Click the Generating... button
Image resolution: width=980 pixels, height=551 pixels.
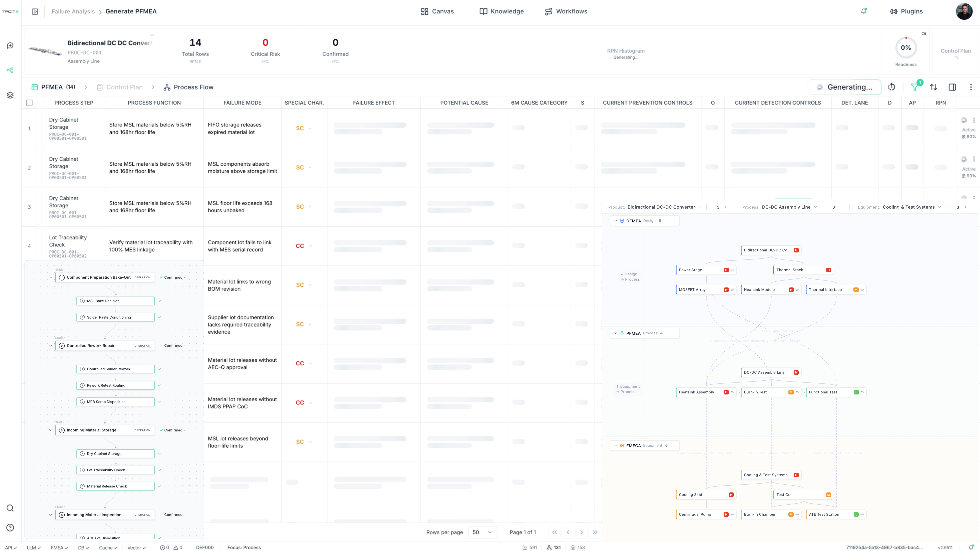pos(845,87)
